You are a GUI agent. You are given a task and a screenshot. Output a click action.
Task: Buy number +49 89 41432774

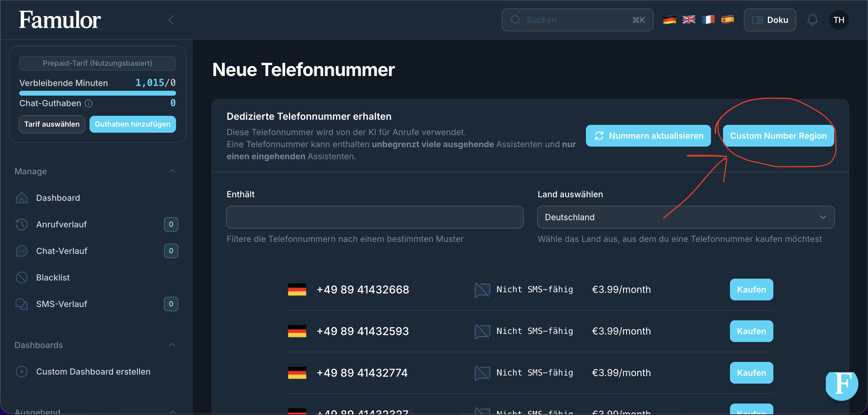point(751,372)
